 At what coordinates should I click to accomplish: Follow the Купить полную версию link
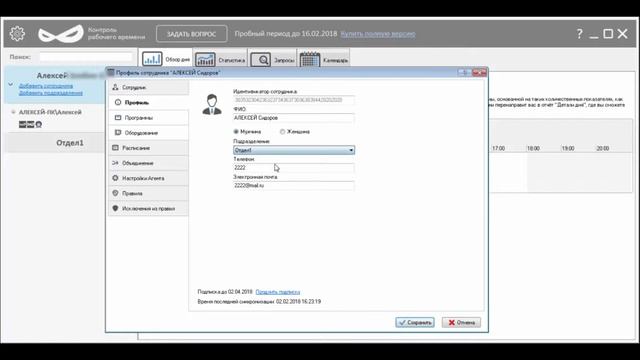click(378, 33)
